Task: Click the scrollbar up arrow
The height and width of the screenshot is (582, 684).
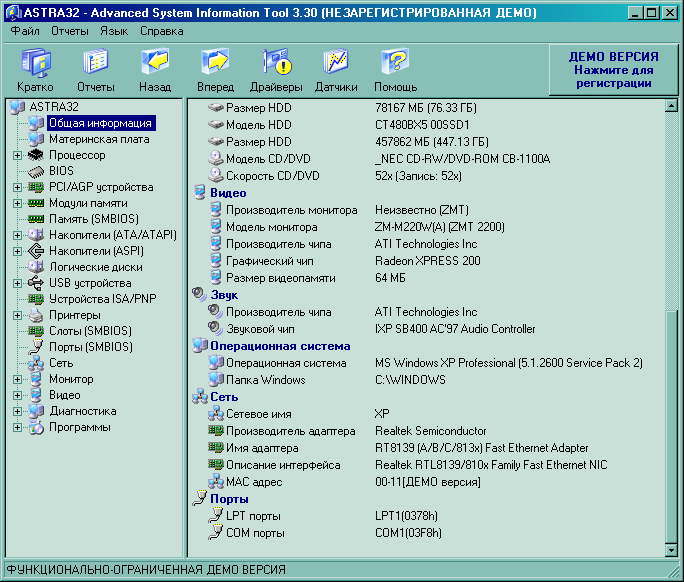Action: [671, 106]
